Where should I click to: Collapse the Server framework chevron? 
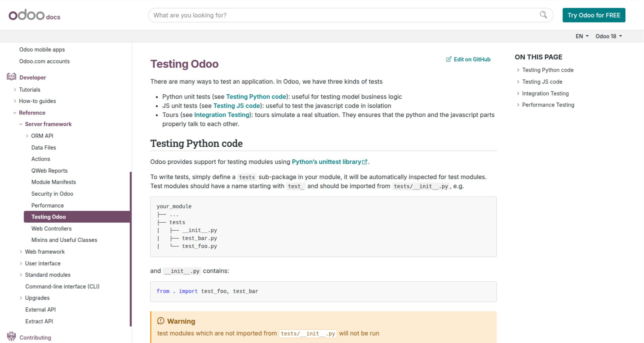tap(21, 124)
